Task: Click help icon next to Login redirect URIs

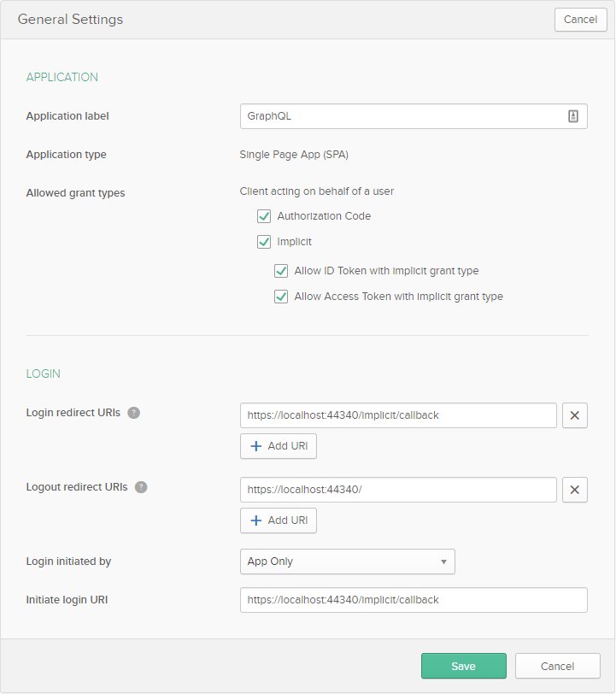Action: (x=133, y=413)
